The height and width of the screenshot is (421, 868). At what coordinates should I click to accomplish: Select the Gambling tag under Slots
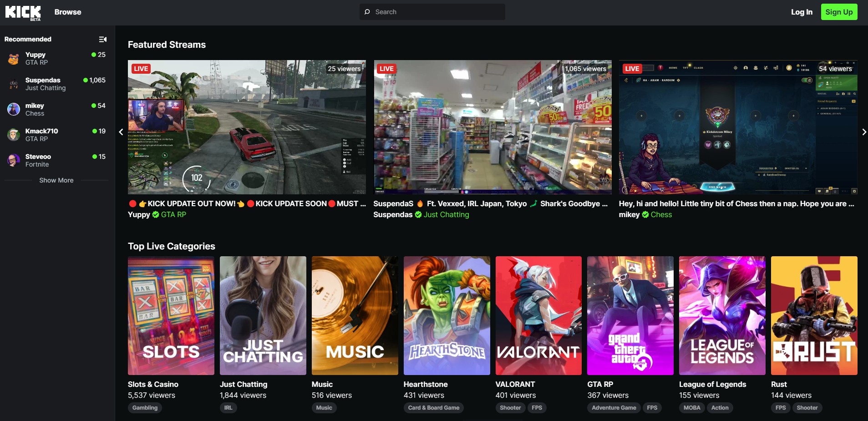coord(145,408)
